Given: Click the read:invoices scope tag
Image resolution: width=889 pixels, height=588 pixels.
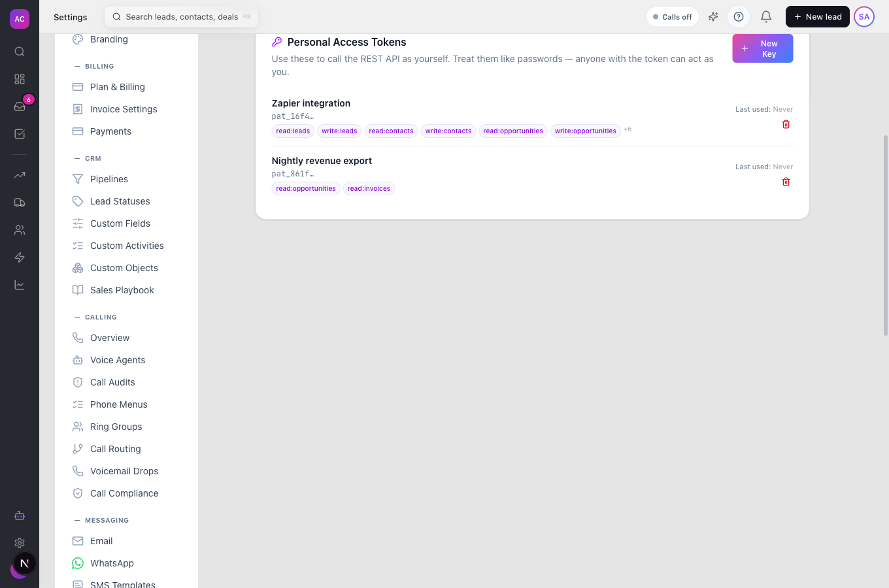Looking at the screenshot, I should click(x=369, y=189).
